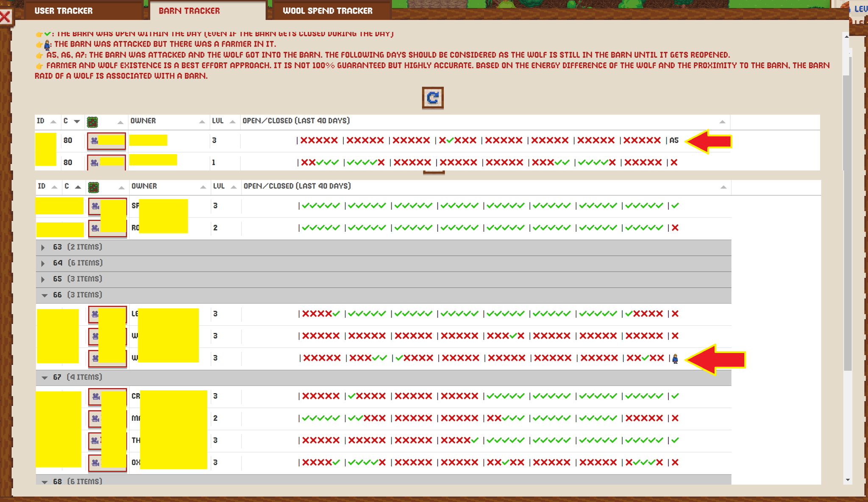Image resolution: width=868 pixels, height=502 pixels.
Task: Switch to the User Tracker tab
Action: coord(64,11)
